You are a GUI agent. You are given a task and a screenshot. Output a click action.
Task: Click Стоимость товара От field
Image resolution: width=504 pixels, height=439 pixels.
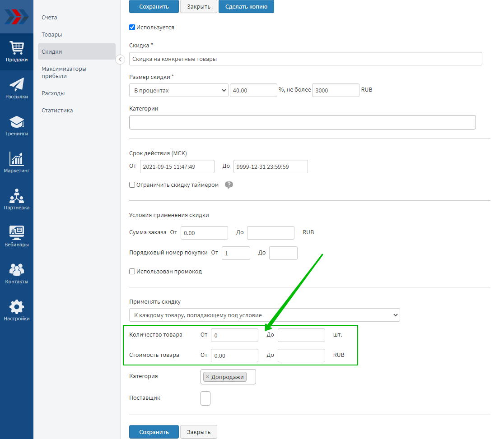coord(235,356)
